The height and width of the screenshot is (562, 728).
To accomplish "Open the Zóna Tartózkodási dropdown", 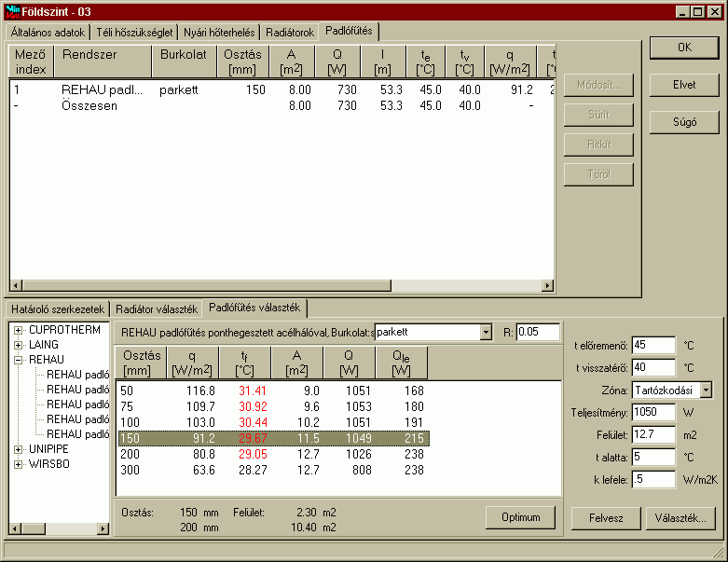I will tap(706, 391).
